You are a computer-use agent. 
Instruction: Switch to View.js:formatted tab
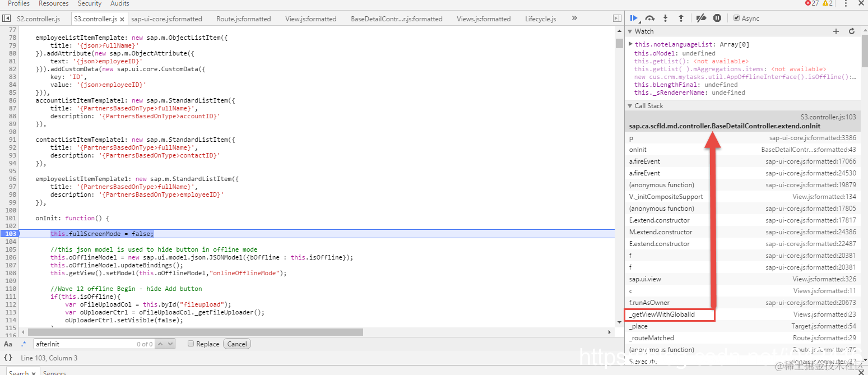pyautogui.click(x=311, y=19)
